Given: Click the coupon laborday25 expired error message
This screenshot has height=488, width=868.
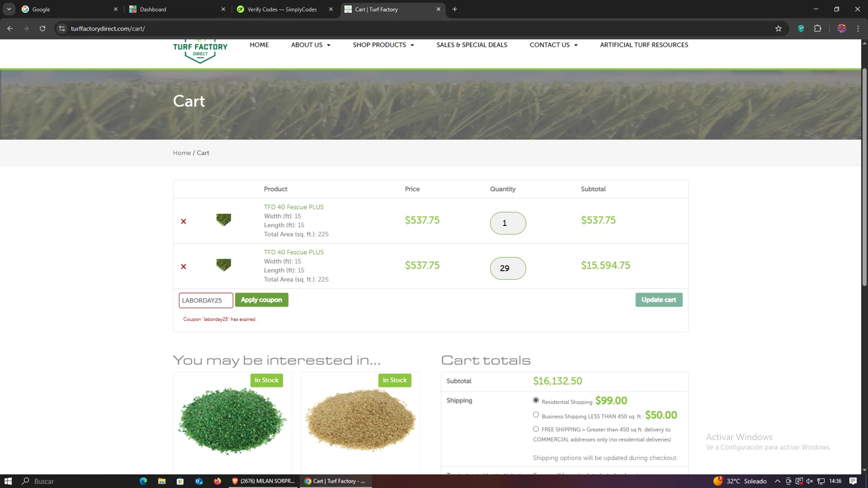Looking at the screenshot, I should pos(219,319).
